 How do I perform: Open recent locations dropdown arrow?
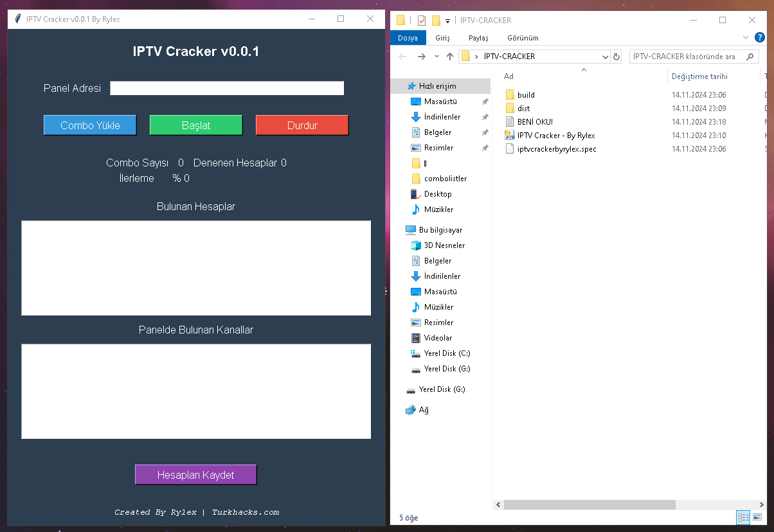pyautogui.click(x=437, y=57)
